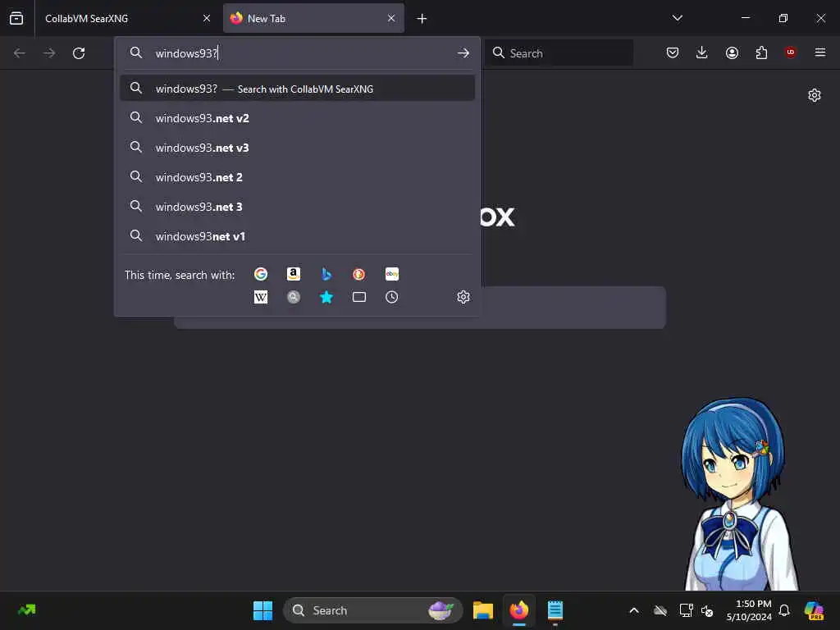Go back with the back arrow

tap(20, 53)
